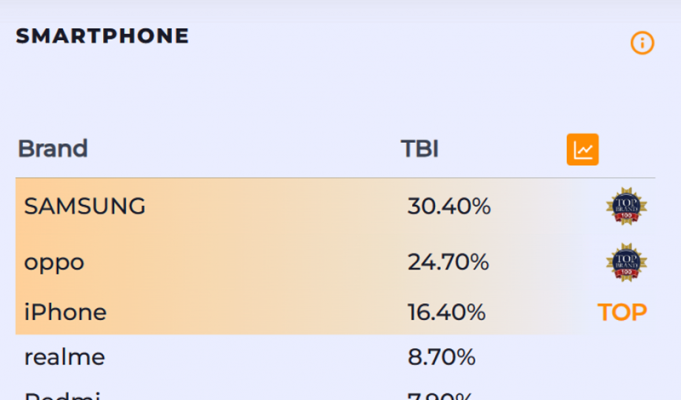Click Samsung's Top Brand award badge

(x=626, y=207)
